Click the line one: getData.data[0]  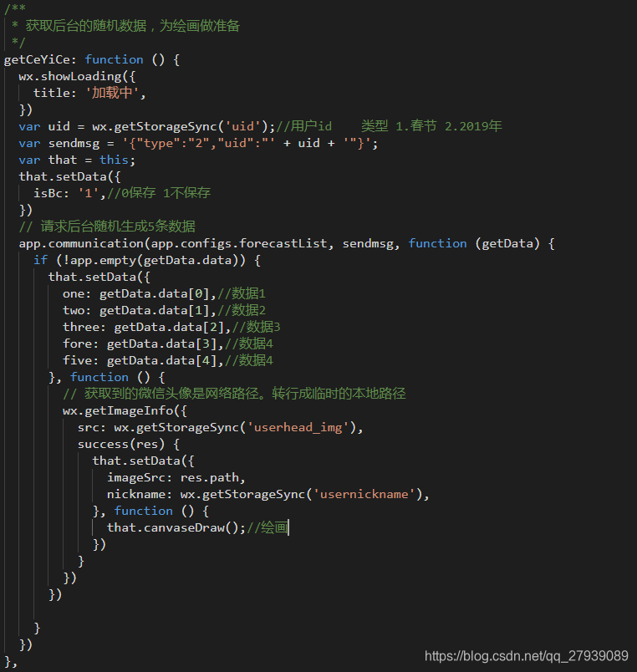[164, 293]
